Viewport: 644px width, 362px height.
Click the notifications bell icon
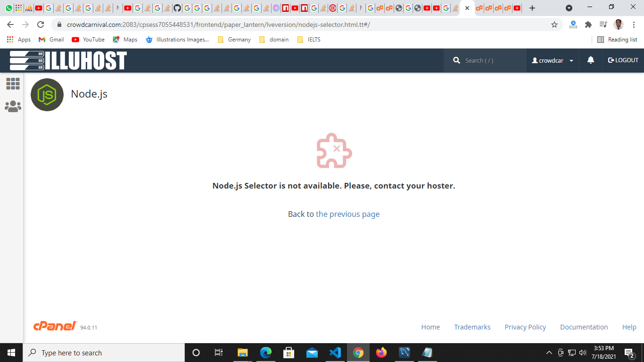click(590, 60)
